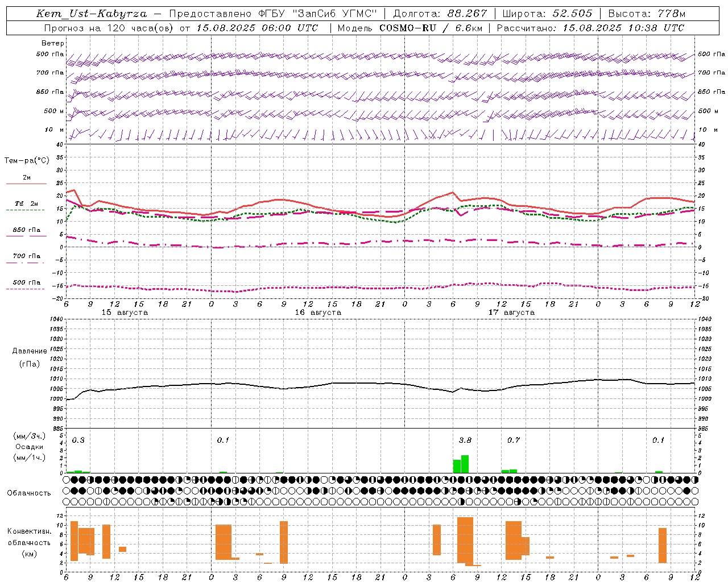Click the 850 гПа temperature legend entry
The width and height of the screenshot is (728, 582).
click(x=27, y=230)
